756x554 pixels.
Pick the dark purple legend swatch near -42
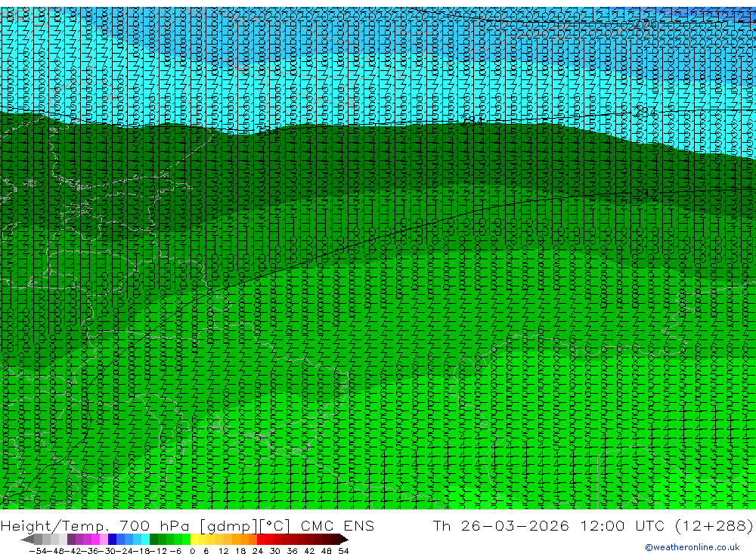tap(71, 539)
